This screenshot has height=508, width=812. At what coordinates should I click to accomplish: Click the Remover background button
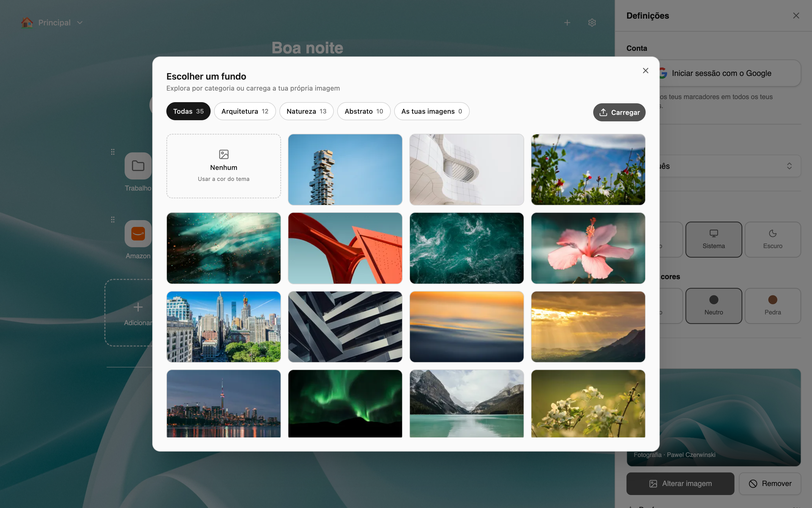pos(770,483)
